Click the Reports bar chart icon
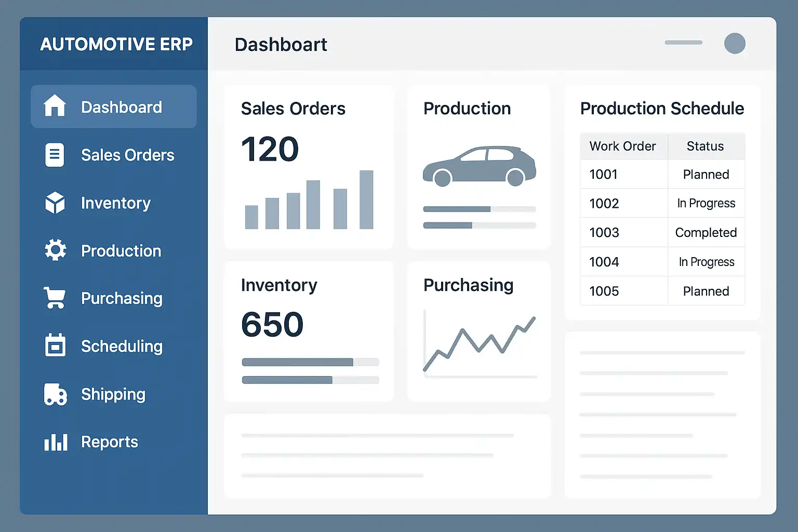This screenshot has height=532, width=798. pyautogui.click(x=56, y=442)
